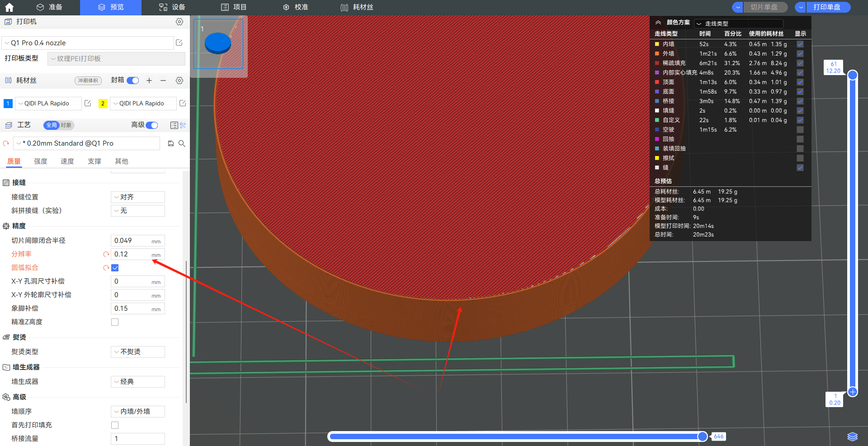868x446 pixels.
Task: Click the home icon in top bar
Action: pos(9,7)
